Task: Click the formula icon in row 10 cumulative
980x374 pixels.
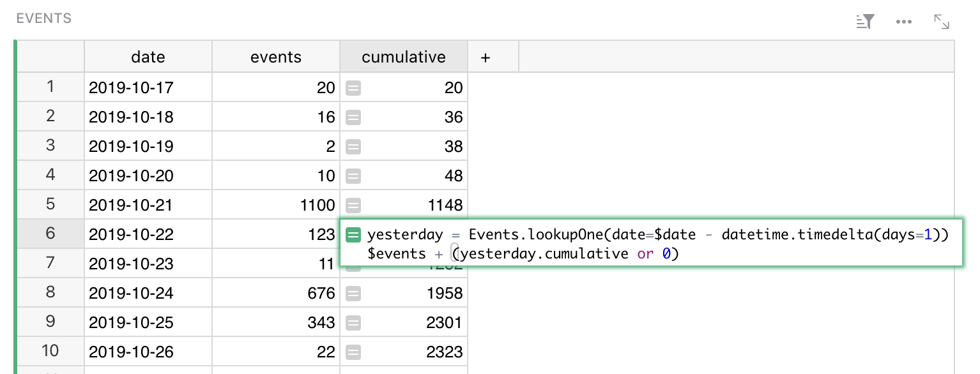Action: point(353,352)
